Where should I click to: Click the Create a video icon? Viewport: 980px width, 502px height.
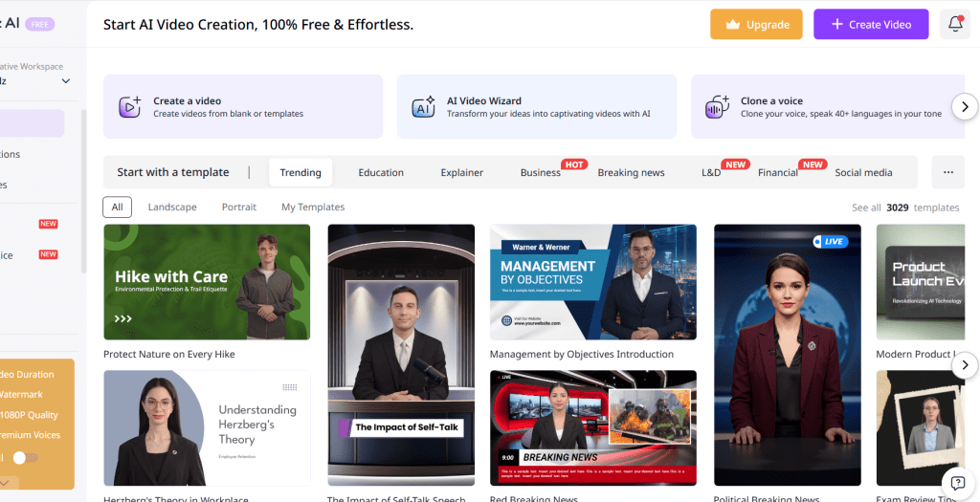(x=130, y=107)
